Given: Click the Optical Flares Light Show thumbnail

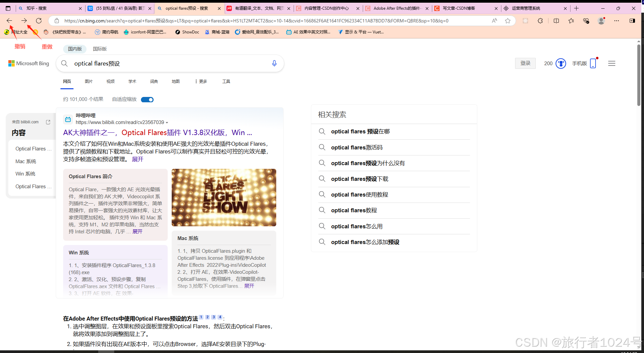Looking at the screenshot, I should (224, 198).
